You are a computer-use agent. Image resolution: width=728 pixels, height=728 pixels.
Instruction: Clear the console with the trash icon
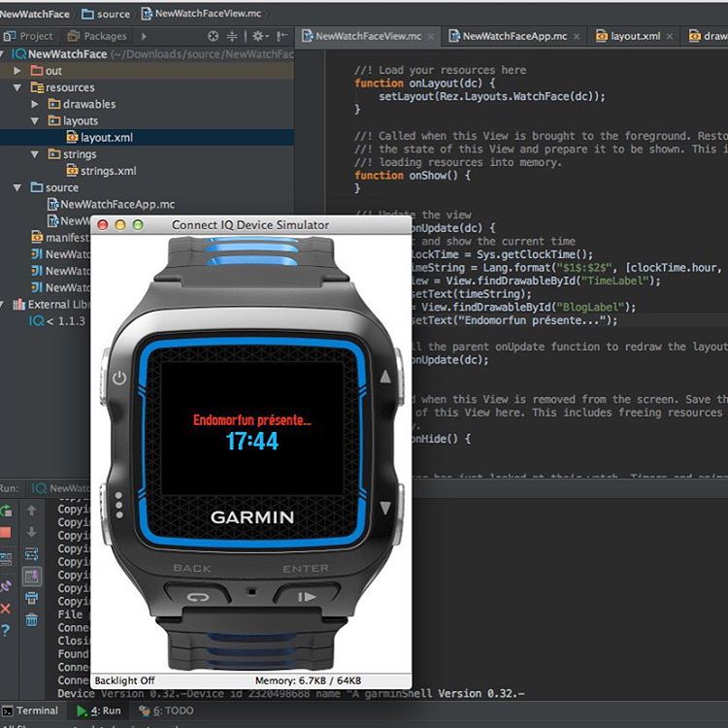[x=32, y=619]
